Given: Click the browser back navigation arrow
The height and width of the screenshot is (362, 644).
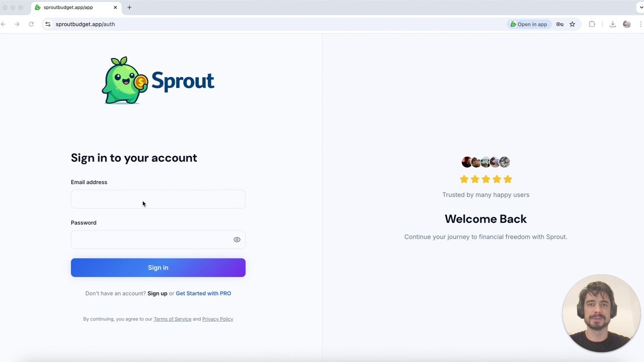Looking at the screenshot, I should [x=4, y=24].
